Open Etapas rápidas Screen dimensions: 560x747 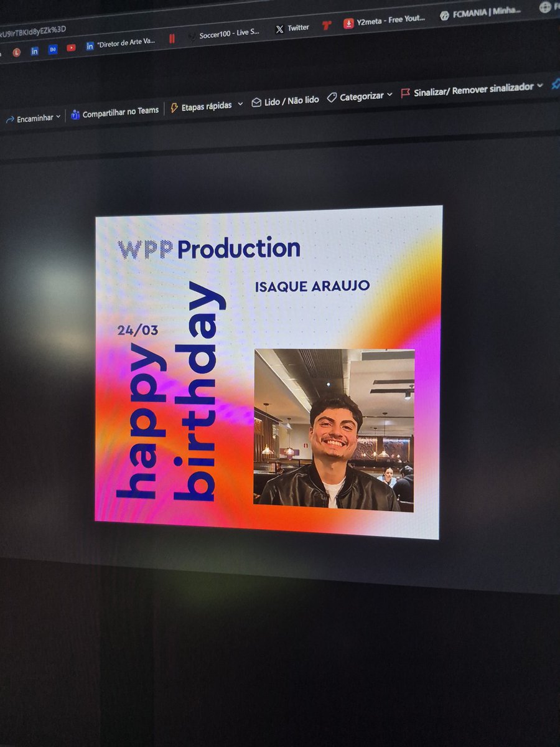[201, 107]
